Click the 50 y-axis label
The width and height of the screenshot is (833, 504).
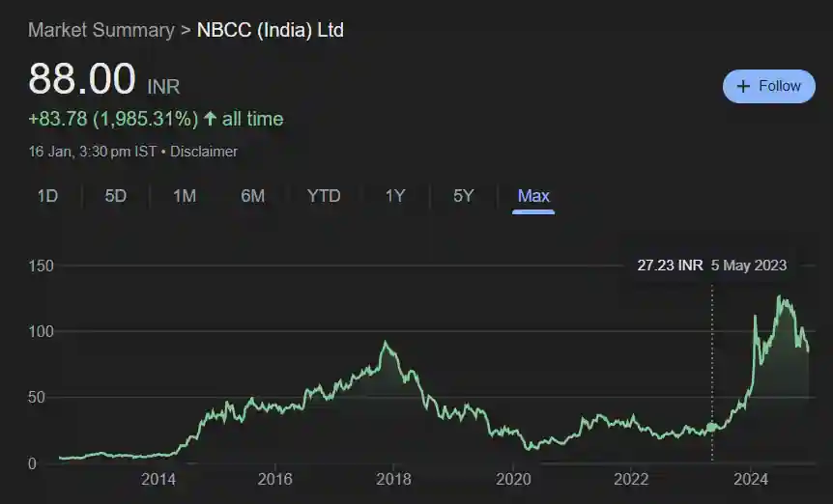point(37,398)
